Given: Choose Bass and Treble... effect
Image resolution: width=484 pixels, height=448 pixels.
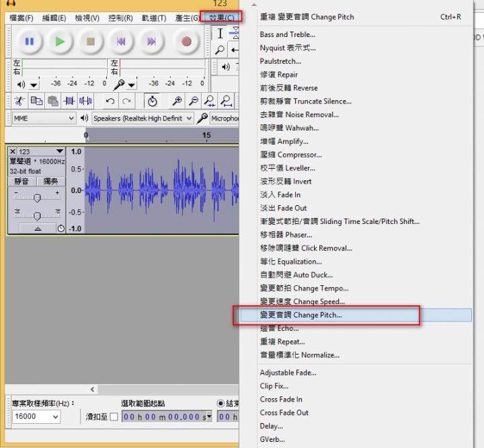Looking at the screenshot, I should pyautogui.click(x=356, y=34).
